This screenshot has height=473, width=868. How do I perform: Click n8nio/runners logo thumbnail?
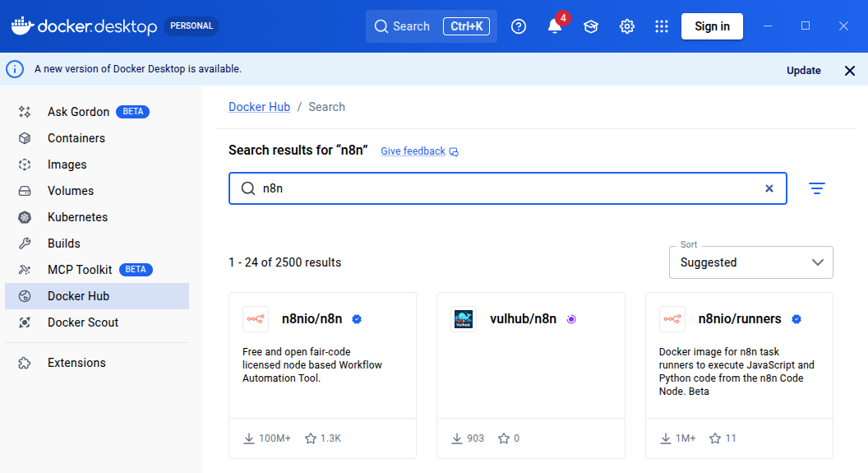[x=672, y=319]
